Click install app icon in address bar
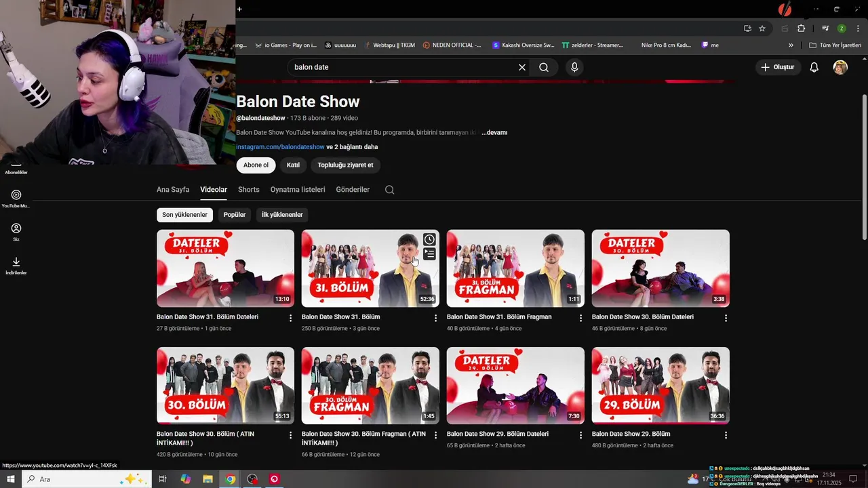Viewport: 868px width, 488px height. (747, 28)
